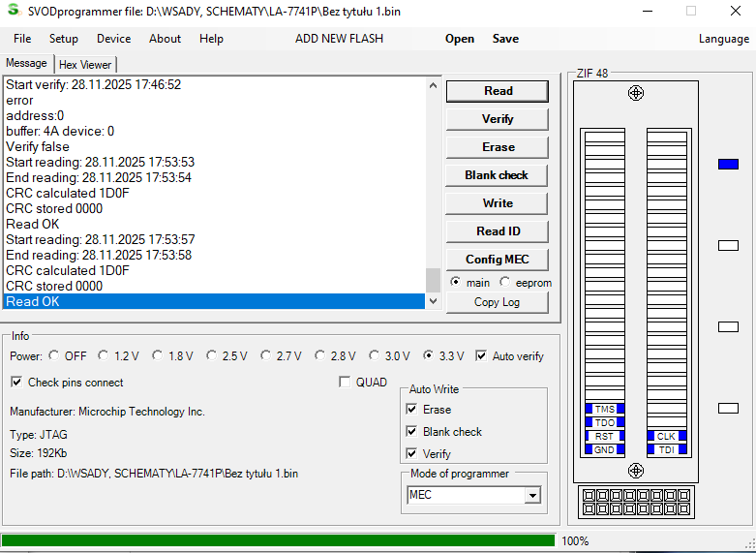This screenshot has height=553, width=756.
Task: Click the top crosshair marker on ZIF socket
Action: point(636,93)
